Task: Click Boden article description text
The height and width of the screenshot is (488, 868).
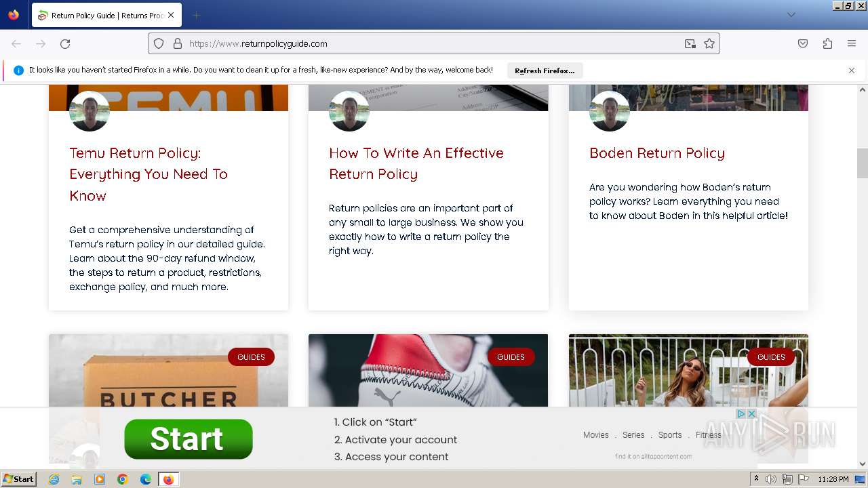Action: coord(688,201)
